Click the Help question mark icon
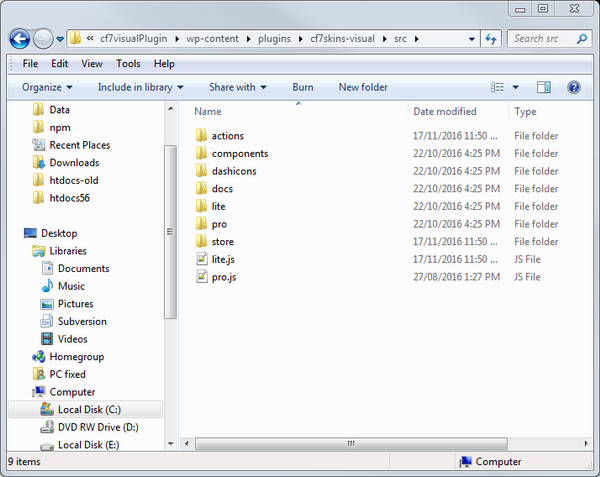Image resolution: width=600 pixels, height=477 pixels. tap(574, 87)
